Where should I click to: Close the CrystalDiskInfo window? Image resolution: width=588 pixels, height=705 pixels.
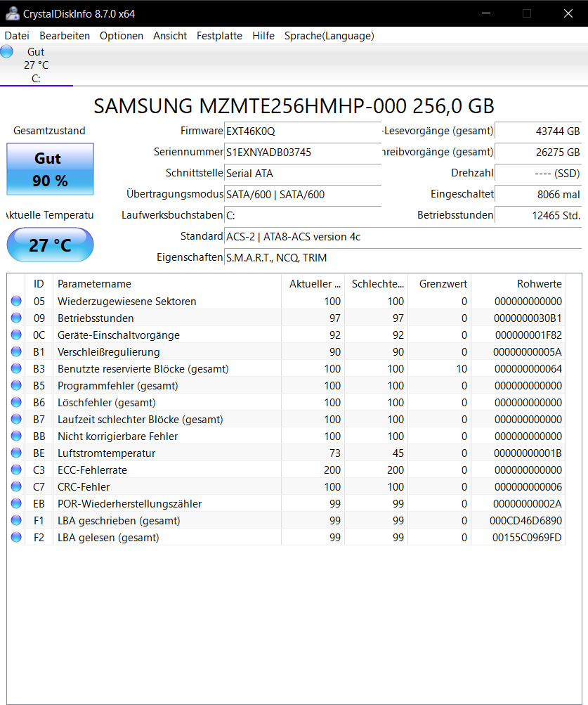click(x=568, y=13)
